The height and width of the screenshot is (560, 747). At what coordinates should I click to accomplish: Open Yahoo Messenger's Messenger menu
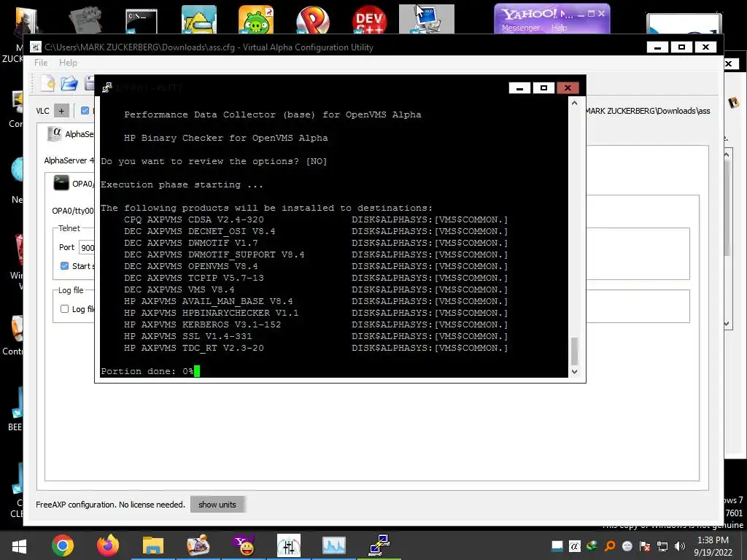click(x=520, y=28)
